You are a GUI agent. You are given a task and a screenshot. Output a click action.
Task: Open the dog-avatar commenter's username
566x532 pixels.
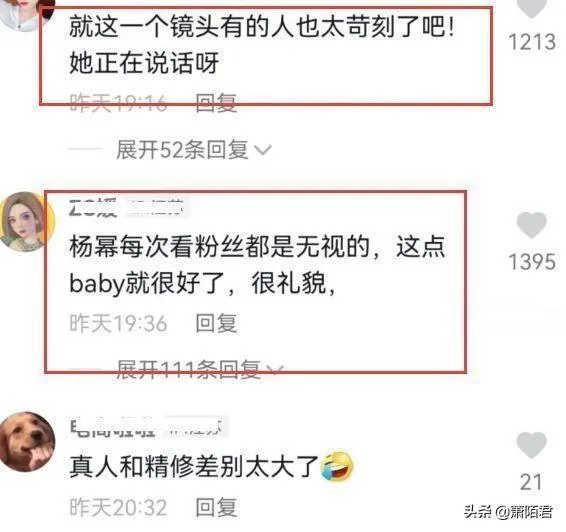147,428
